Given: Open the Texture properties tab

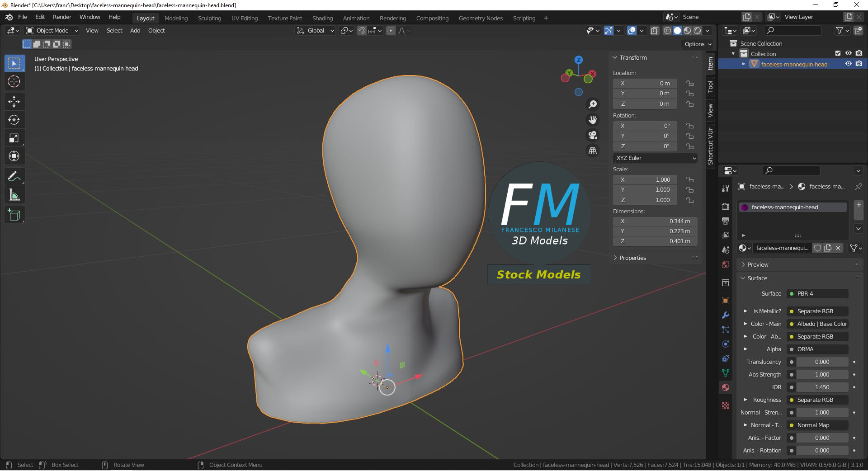Looking at the screenshot, I should pos(726,405).
